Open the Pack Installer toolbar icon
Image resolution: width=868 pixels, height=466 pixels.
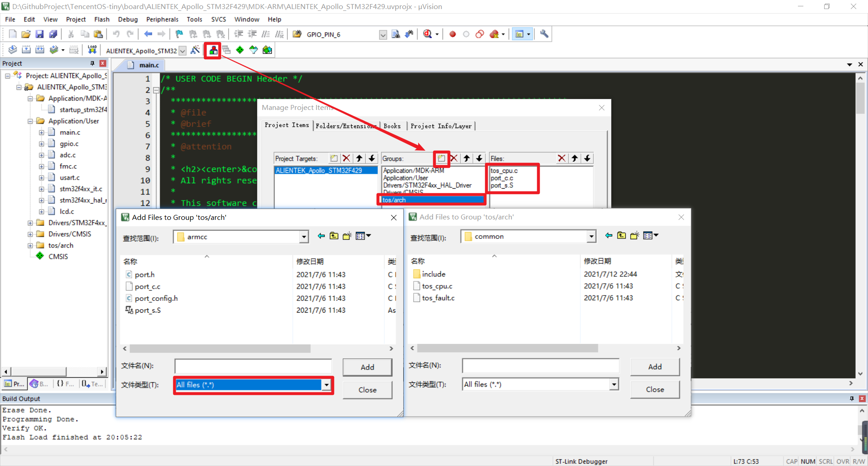267,50
